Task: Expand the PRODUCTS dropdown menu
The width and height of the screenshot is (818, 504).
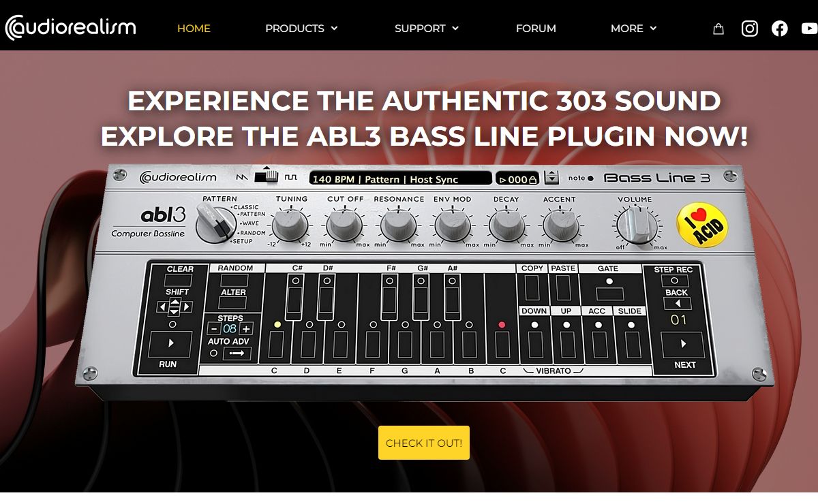Action: (x=301, y=29)
